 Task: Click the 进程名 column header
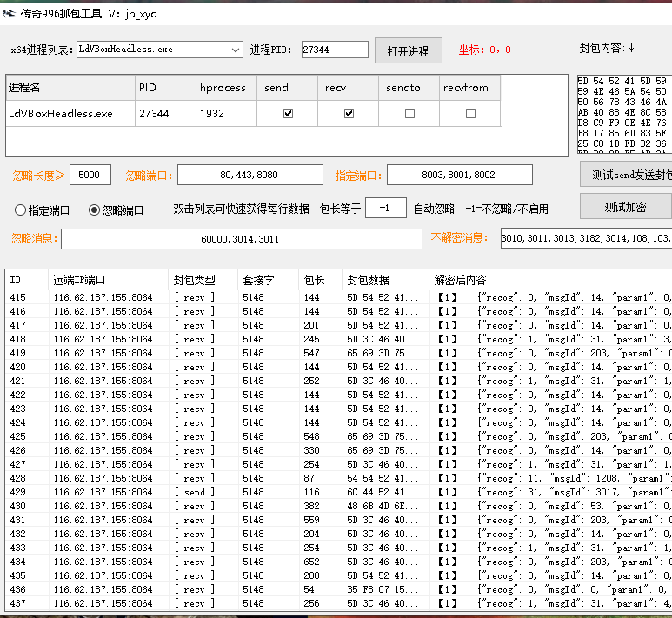pos(70,88)
